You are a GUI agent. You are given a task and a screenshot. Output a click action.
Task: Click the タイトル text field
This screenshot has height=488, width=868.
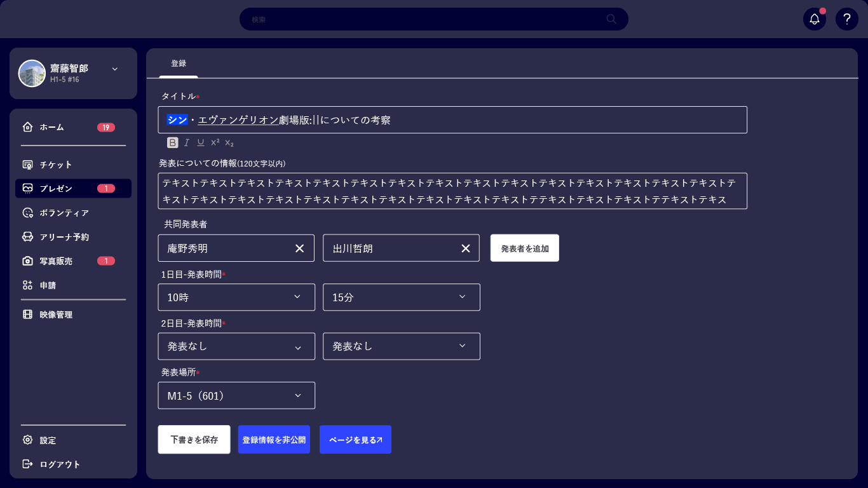[x=452, y=119]
